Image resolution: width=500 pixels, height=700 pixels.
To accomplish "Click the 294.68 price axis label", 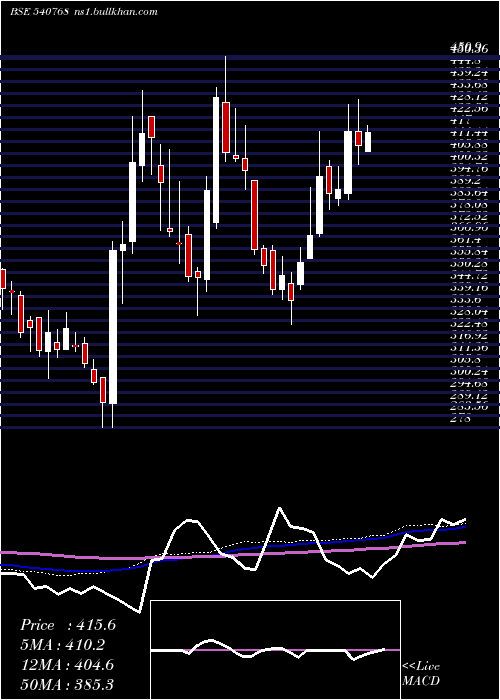I will tap(468, 383).
